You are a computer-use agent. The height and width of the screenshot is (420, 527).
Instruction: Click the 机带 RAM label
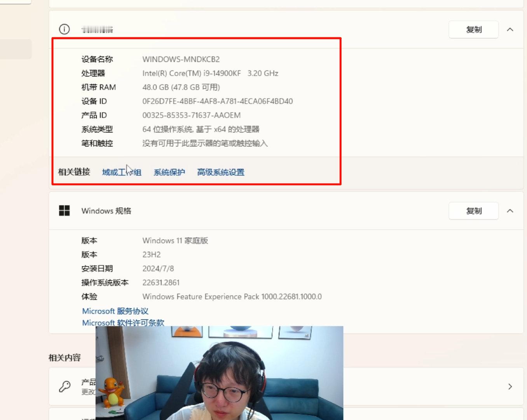99,87
